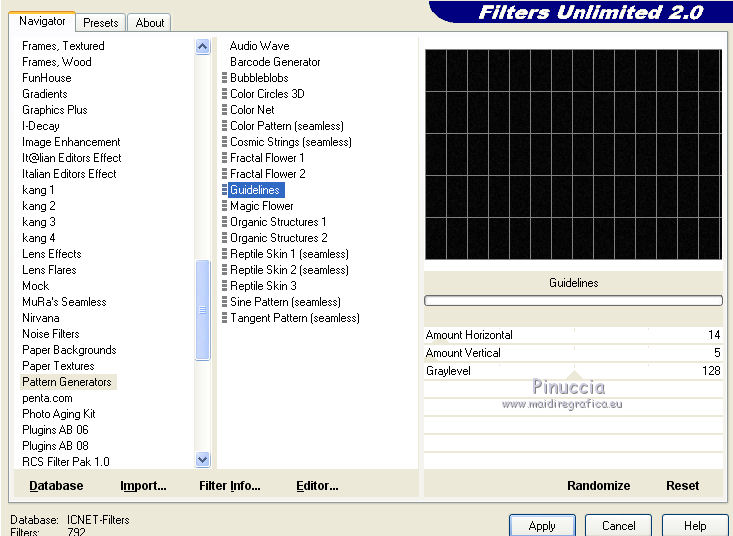This screenshot has width=733, height=536.
Task: Select It@lian Editors Effect category
Action: tap(72, 157)
